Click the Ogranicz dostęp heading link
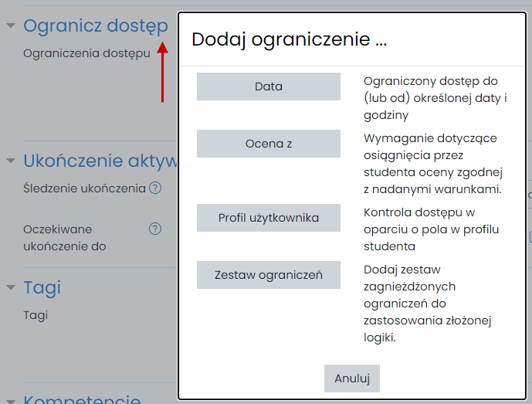This screenshot has height=404, width=532. pos(95,25)
